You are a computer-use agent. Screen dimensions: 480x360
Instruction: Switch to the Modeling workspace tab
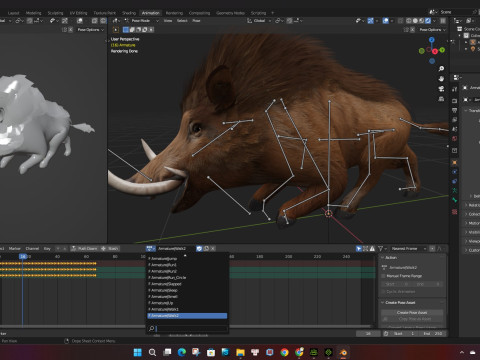click(x=34, y=13)
